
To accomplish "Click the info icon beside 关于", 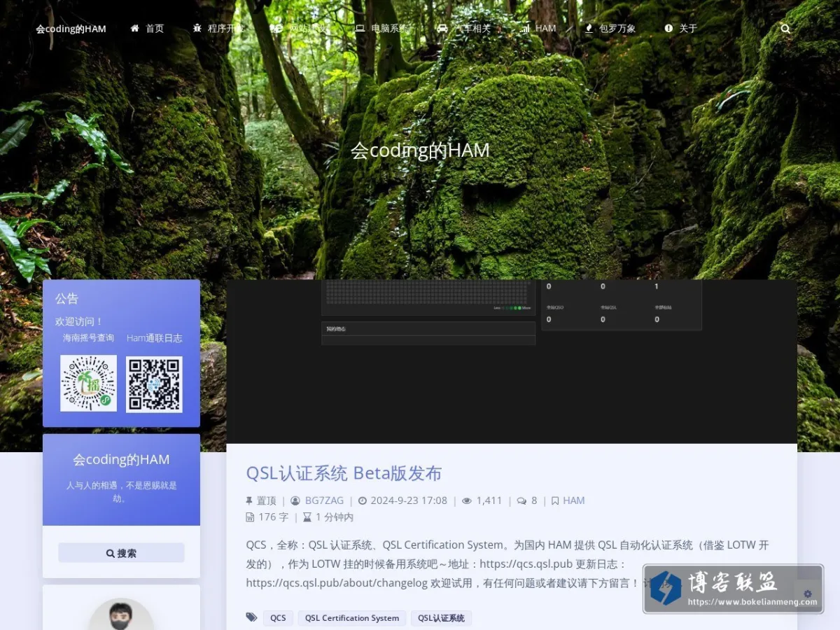I will click(668, 29).
